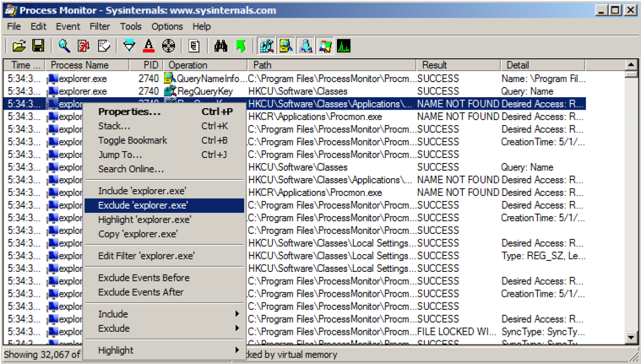Choose Include 'explorer.exe' entry
This screenshot has width=641, height=364.
coord(165,191)
